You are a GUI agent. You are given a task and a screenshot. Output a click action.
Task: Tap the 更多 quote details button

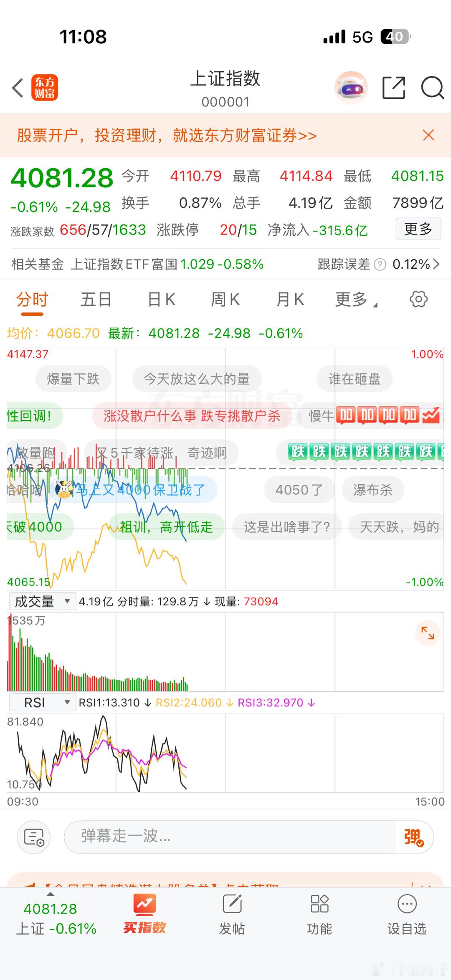[x=418, y=229]
